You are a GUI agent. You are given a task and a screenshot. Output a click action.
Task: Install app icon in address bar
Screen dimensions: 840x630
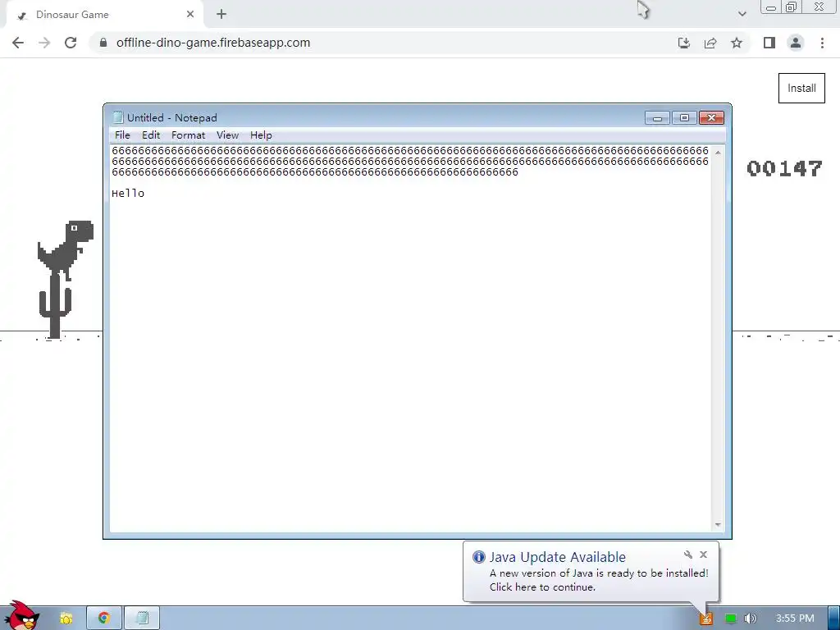coord(683,43)
